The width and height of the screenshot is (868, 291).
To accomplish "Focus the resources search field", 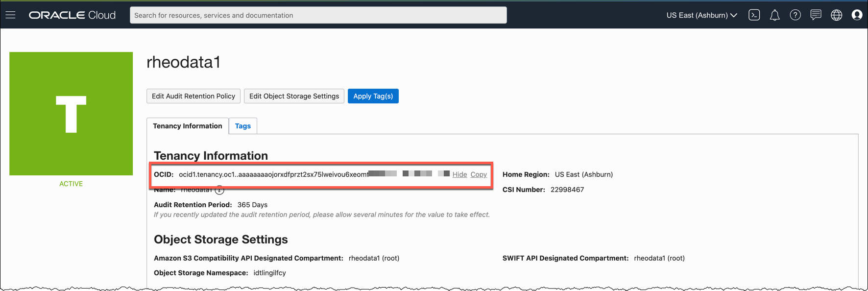I will pos(318,15).
